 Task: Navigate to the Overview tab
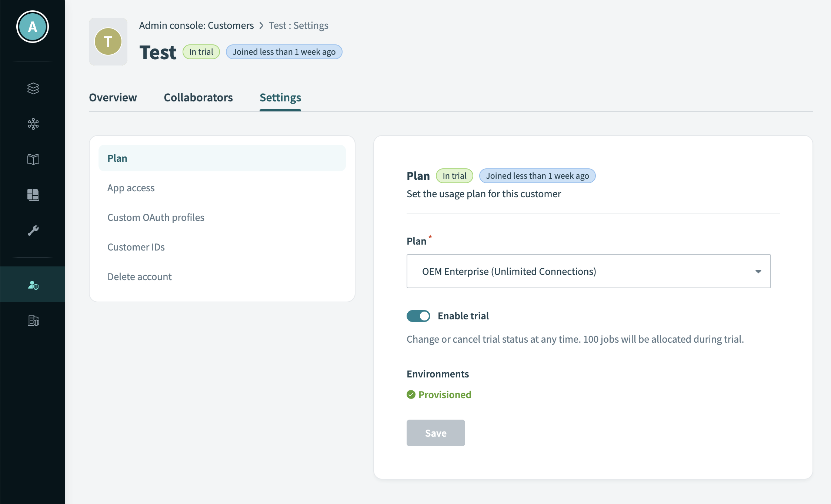[x=112, y=97]
